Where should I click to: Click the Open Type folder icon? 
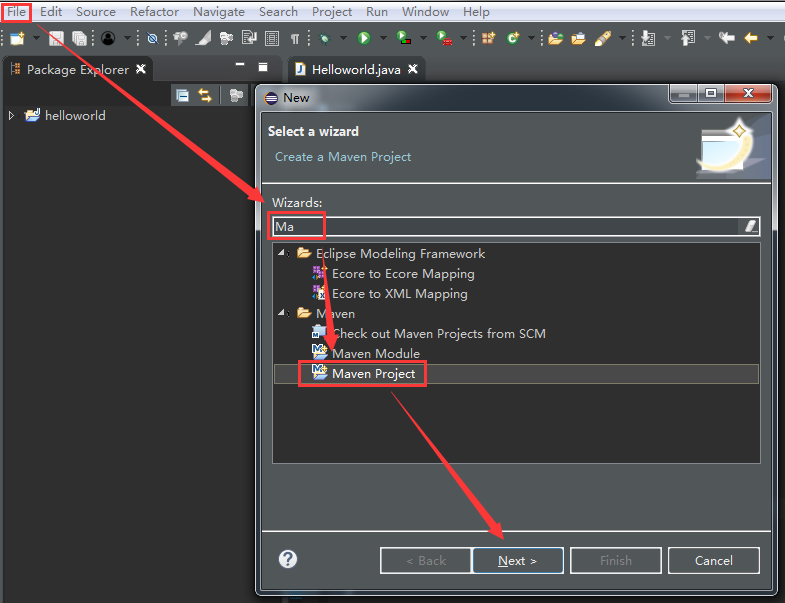coord(555,38)
